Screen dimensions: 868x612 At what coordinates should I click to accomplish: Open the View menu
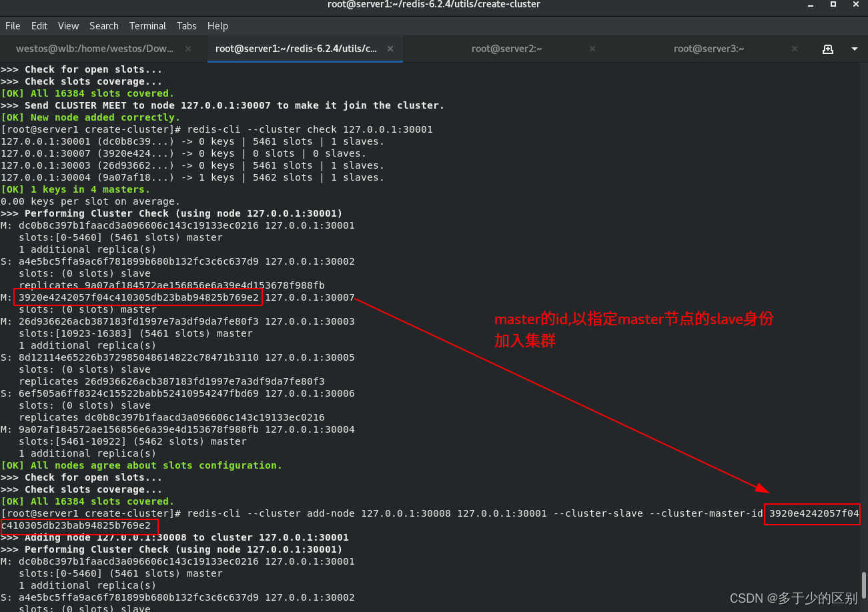68,26
